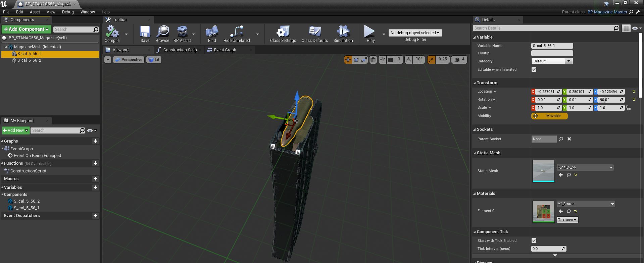Image resolution: width=644 pixels, height=263 pixels.
Task: Open the Asset menu
Action: [x=35, y=12]
